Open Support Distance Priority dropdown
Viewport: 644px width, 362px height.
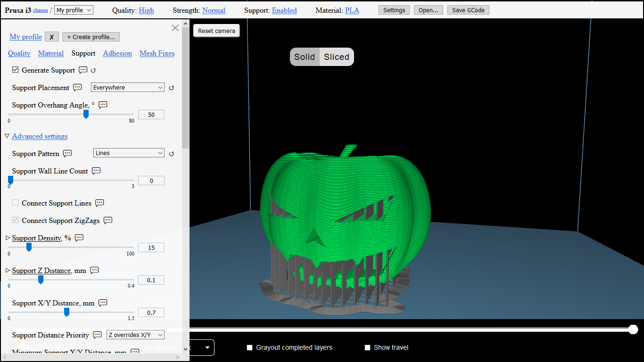135,335
